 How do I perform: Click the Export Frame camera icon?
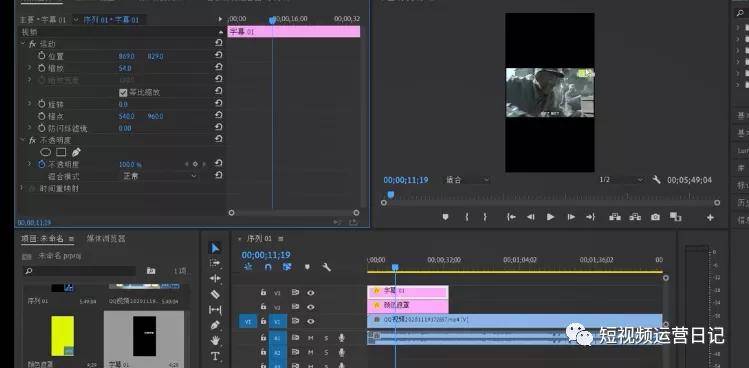coord(655,217)
